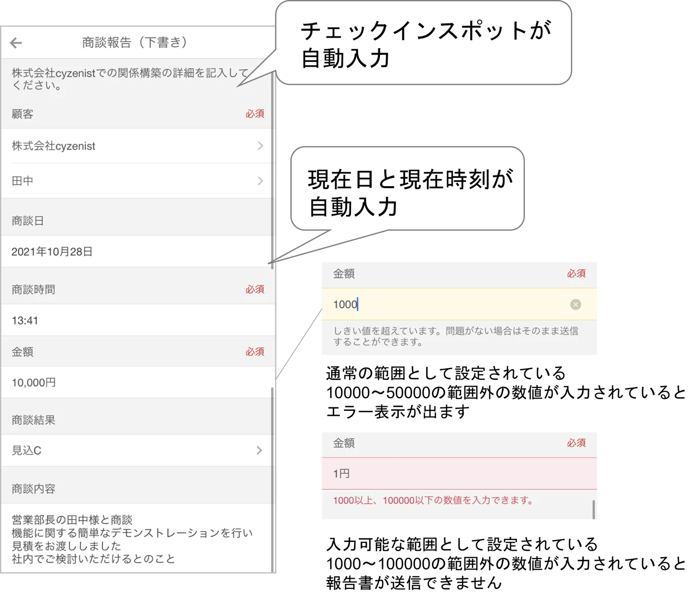Click the 見込C result value
Viewport: 700px width, 601px height.
[x=26, y=450]
